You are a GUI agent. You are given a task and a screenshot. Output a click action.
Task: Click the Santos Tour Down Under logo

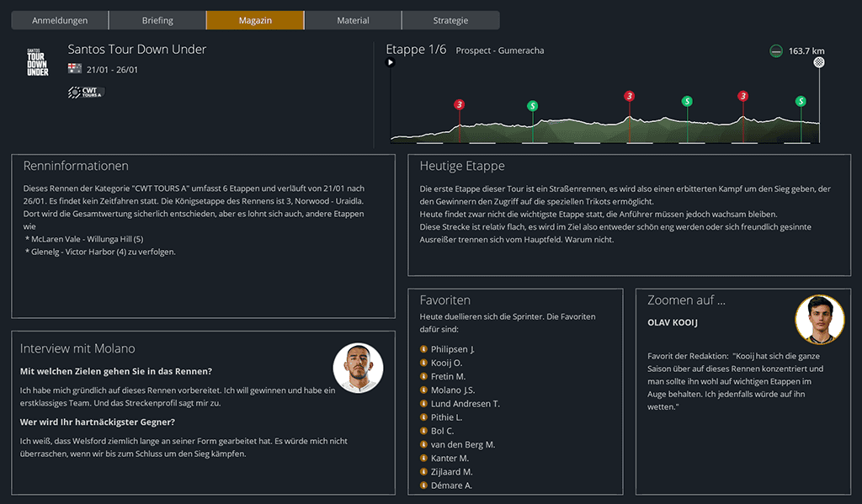(x=38, y=61)
